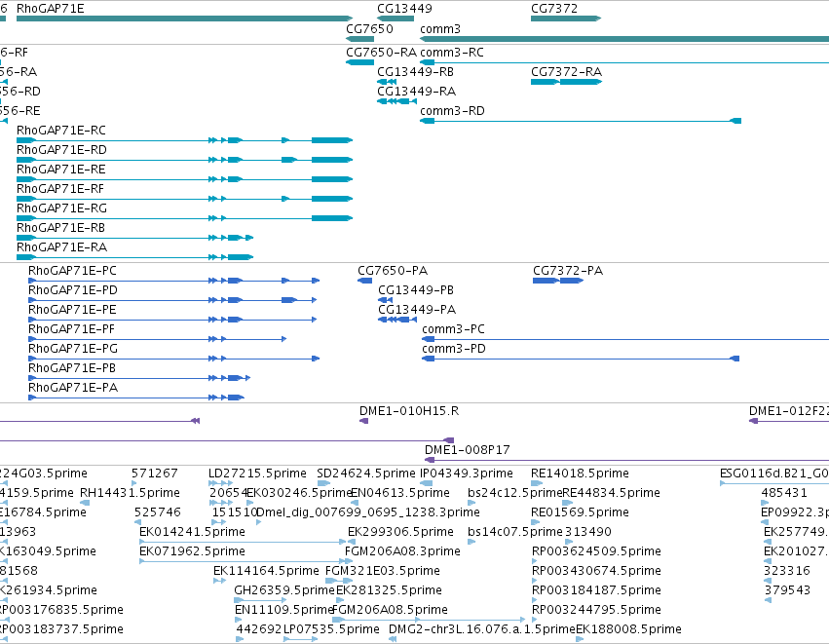
Task: Click protein RhoGAP71E-PC
Action: [x=174, y=281]
